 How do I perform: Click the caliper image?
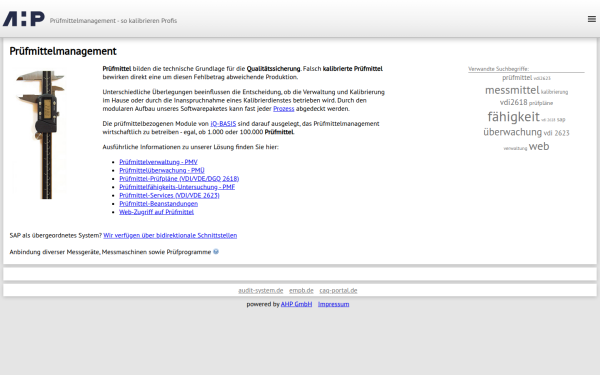click(x=41, y=134)
